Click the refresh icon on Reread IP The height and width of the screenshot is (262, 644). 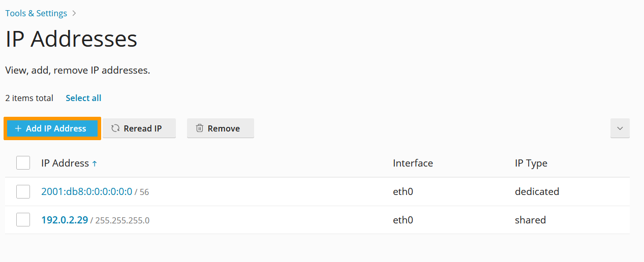click(x=115, y=128)
